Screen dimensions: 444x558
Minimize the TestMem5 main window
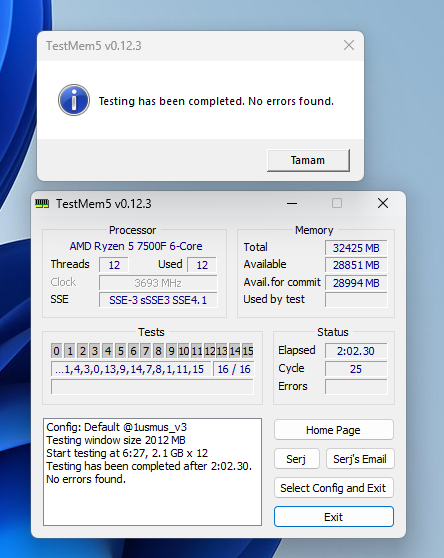coord(292,204)
